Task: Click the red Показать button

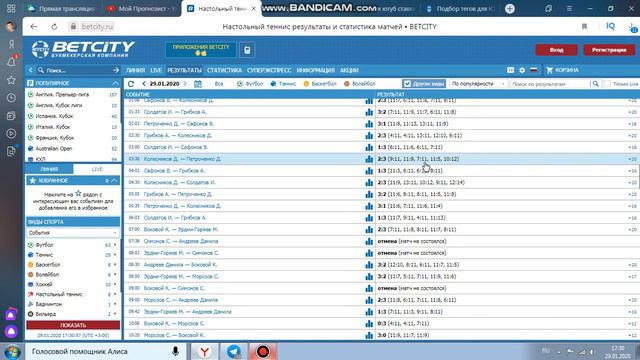Action: point(73,325)
